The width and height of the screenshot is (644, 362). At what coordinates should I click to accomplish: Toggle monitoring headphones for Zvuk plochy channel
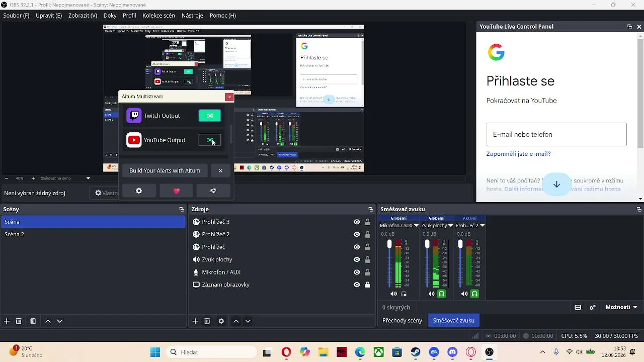[x=441, y=294]
